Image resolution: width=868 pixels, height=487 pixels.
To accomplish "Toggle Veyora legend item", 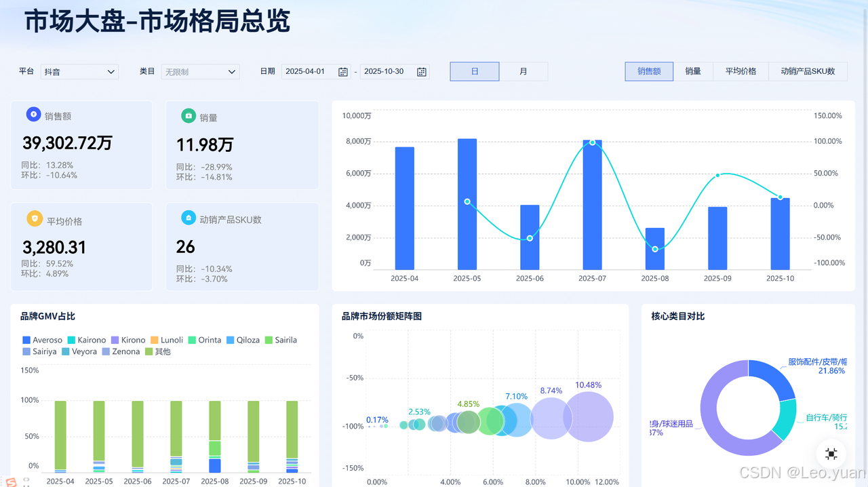I will point(79,351).
